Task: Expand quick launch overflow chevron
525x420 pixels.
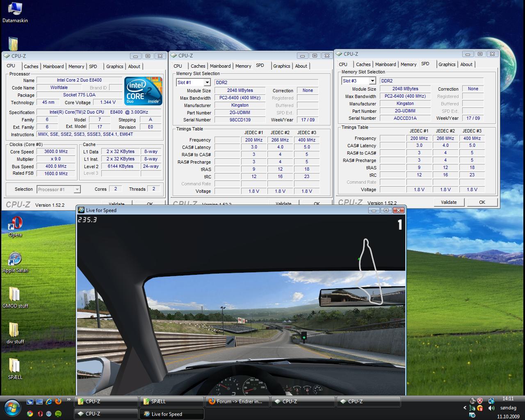Action: [x=69, y=399]
